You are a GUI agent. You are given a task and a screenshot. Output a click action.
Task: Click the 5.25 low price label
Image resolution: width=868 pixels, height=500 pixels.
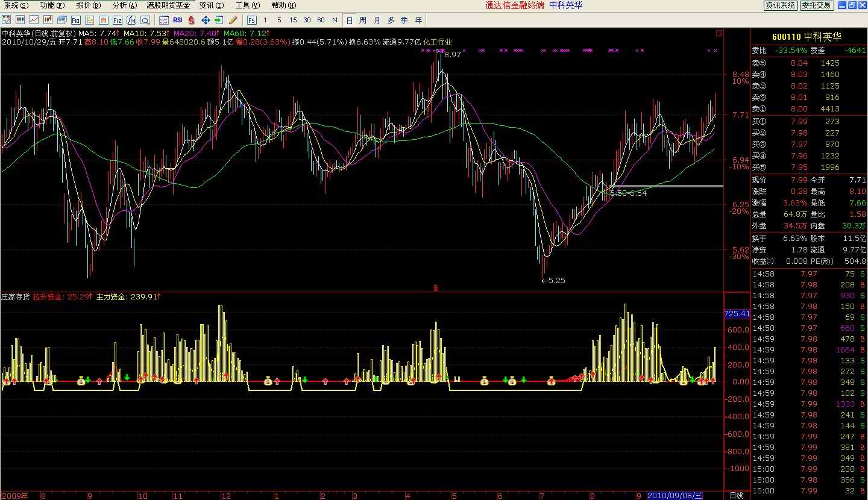click(558, 281)
